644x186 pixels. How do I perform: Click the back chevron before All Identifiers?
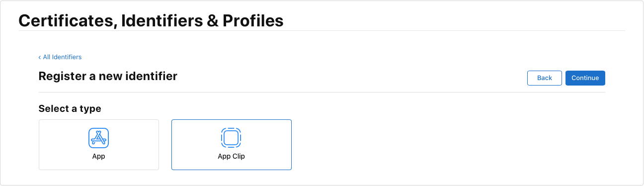coord(40,57)
